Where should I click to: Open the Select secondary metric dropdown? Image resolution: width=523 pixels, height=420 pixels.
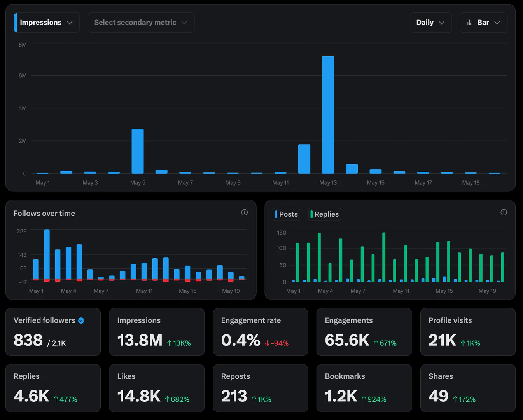[141, 23]
